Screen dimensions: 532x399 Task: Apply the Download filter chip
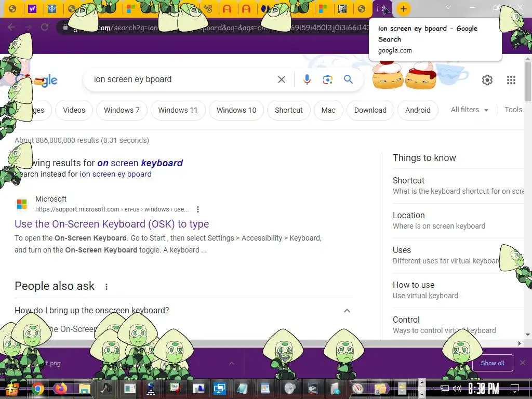tap(370, 110)
